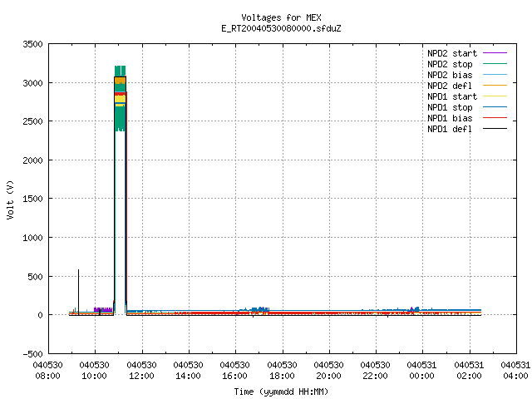
Task: Click the 'NPD1 bias' legend label
Action: point(450,118)
